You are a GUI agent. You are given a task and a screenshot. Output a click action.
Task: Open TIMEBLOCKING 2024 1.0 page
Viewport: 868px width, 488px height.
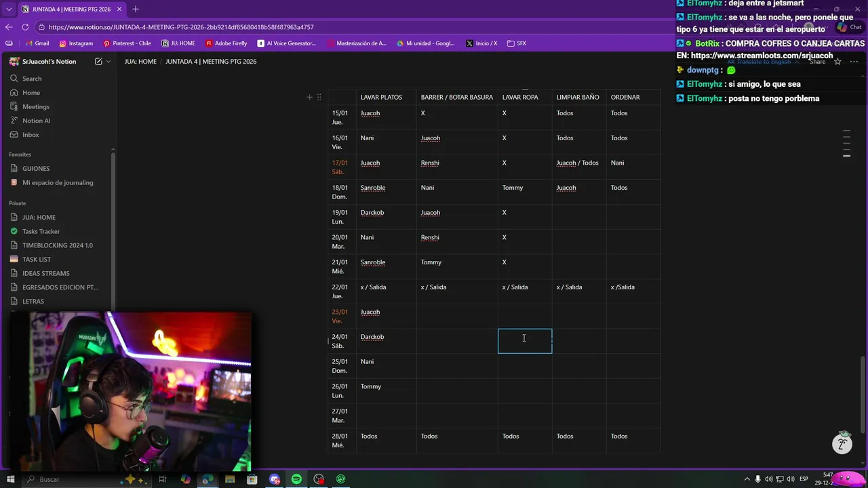(x=57, y=245)
